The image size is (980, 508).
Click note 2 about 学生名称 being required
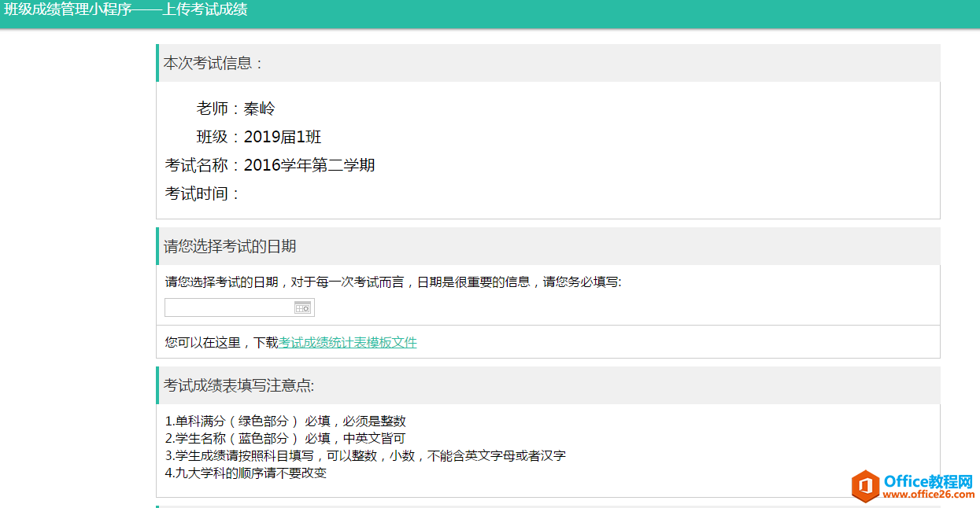(x=285, y=439)
